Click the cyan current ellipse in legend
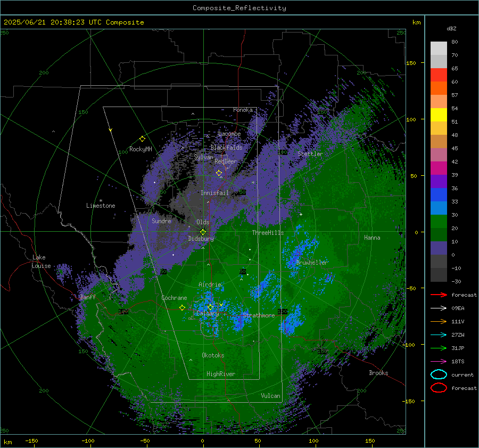The height and width of the screenshot is (448, 479). (x=439, y=374)
